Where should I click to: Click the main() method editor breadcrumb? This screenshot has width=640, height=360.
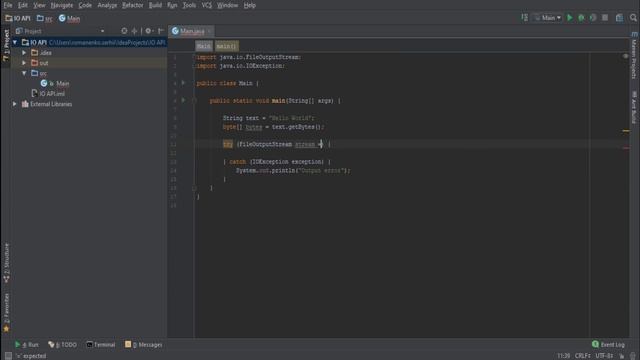tap(226, 46)
